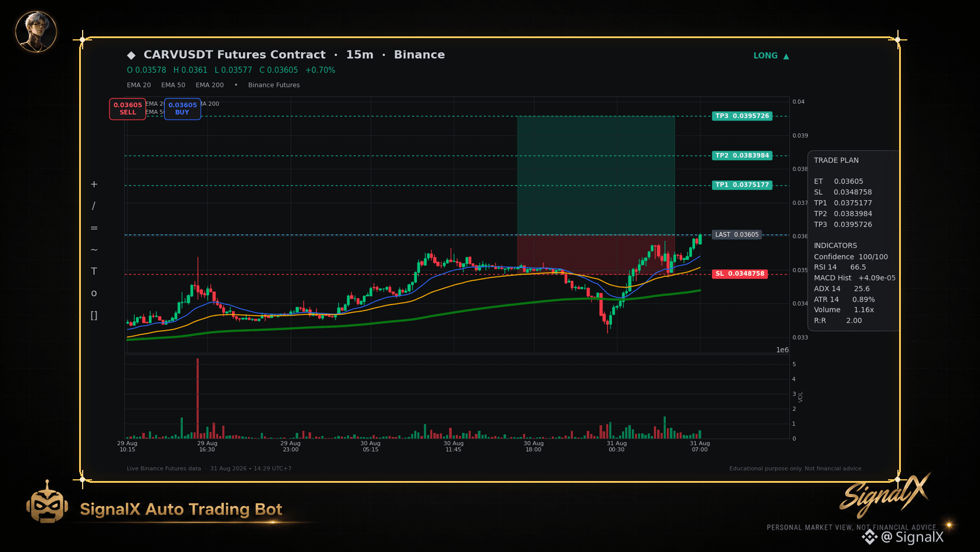Click the Live Binance Futures data footer
This screenshot has height=552, width=980.
coord(164,469)
